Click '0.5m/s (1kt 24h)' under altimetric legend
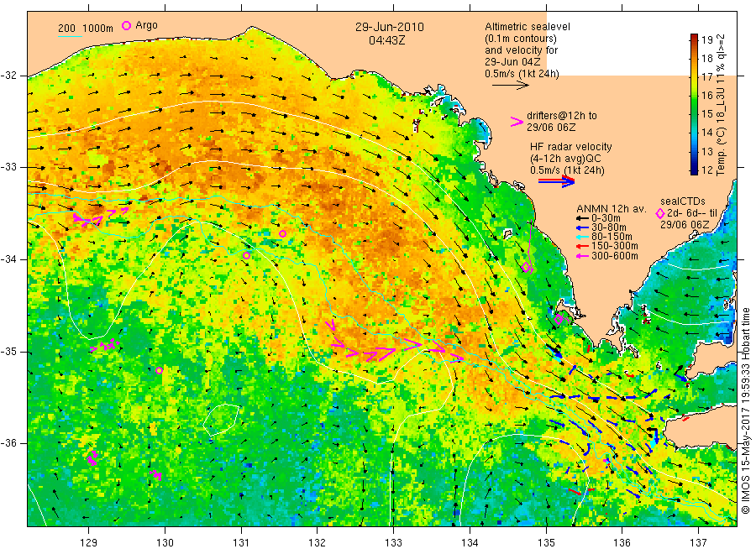This screenshot has height=554, width=756. [x=522, y=74]
